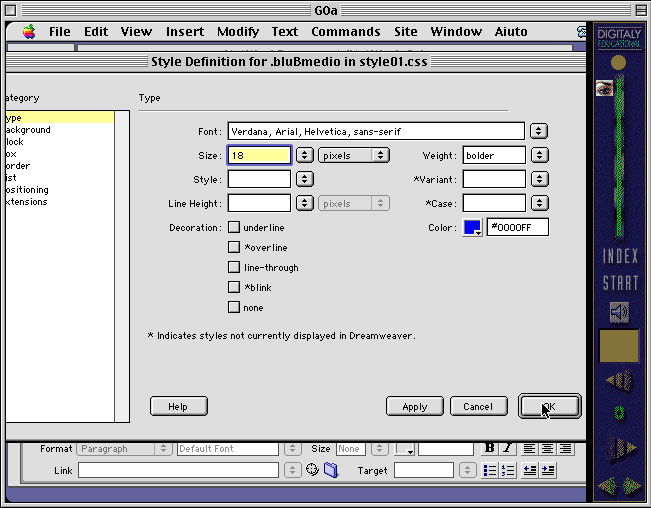This screenshot has height=508, width=651.
Task: Open the Size units pixels dropdown
Action: tap(354, 155)
